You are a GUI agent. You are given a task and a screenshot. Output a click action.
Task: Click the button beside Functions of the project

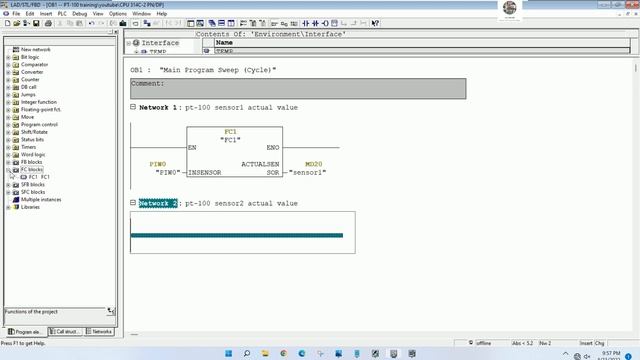coord(111,311)
